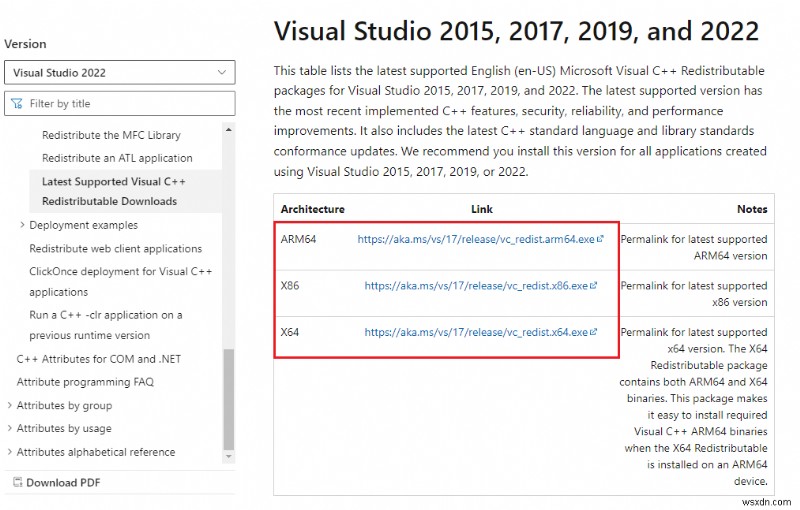Viewport: 800px width, 510px height.
Task: Expand the Deployment examples chevron
Action: tap(22, 225)
